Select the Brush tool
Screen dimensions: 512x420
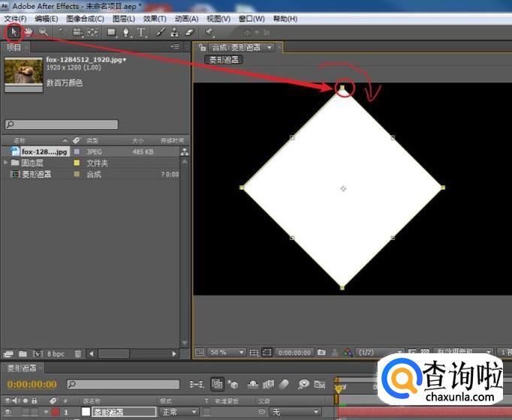click(x=161, y=32)
